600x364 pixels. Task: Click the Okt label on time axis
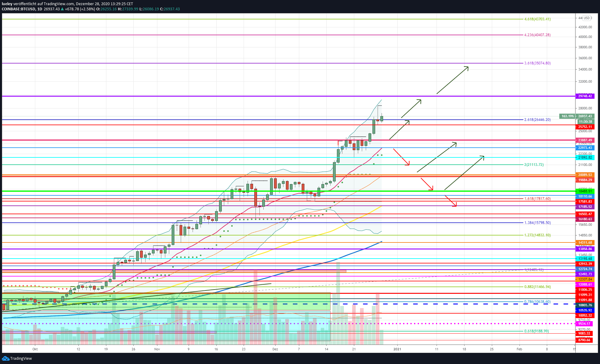pos(35,349)
